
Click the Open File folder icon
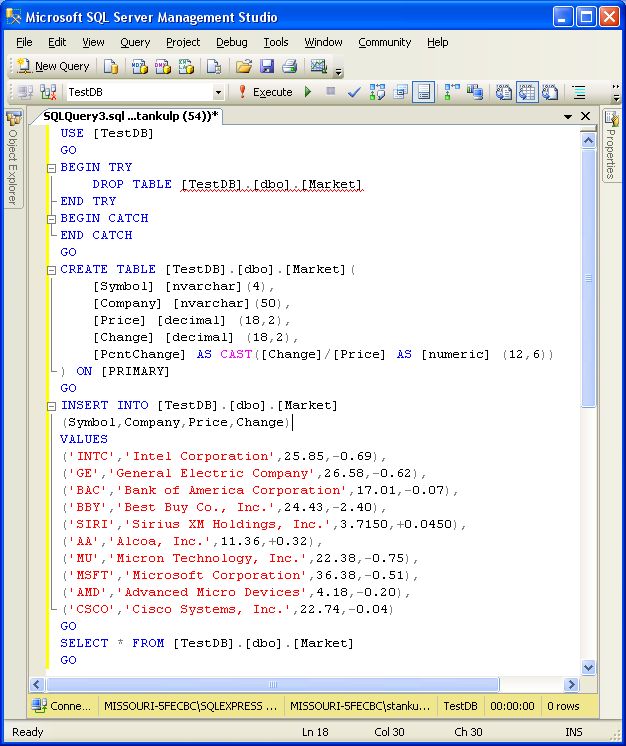[x=244, y=66]
